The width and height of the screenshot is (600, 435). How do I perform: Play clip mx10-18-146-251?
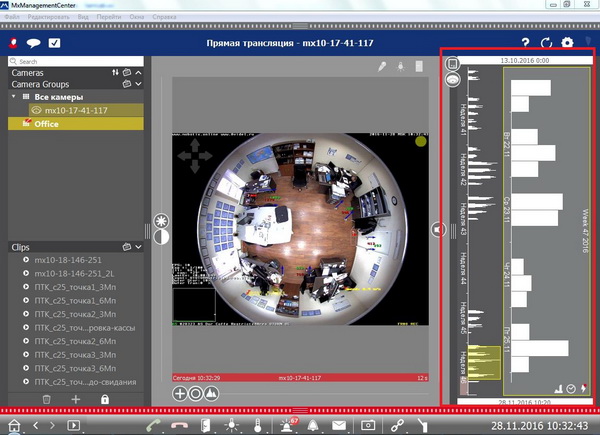pyautogui.click(x=26, y=260)
